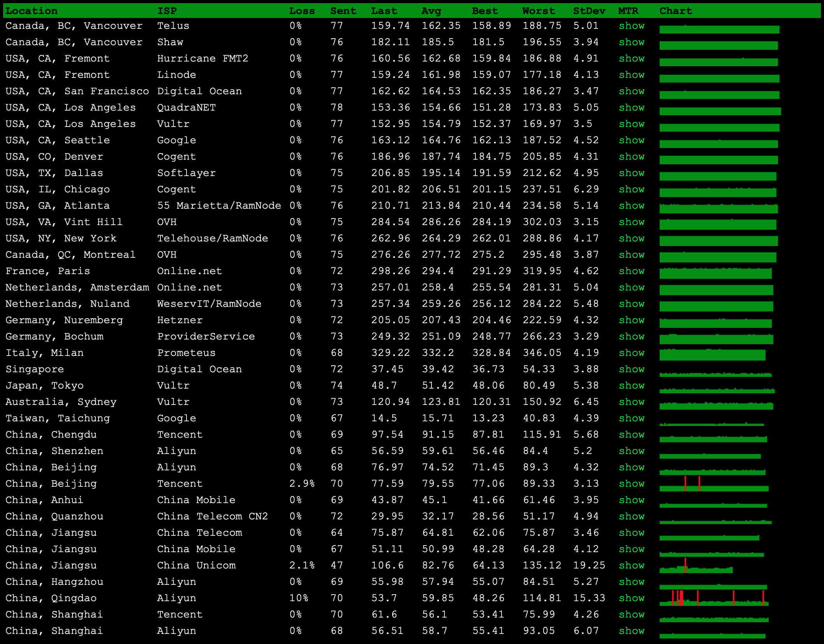Click the Vint Hill OVH chart
The width and height of the screenshot is (824, 644).
(x=718, y=224)
